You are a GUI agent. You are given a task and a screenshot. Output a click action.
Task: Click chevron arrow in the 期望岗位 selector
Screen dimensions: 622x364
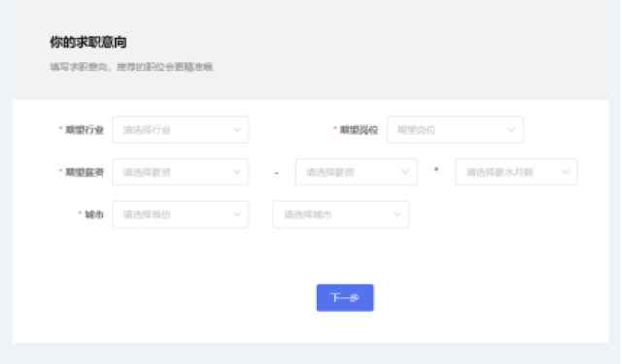click(511, 130)
